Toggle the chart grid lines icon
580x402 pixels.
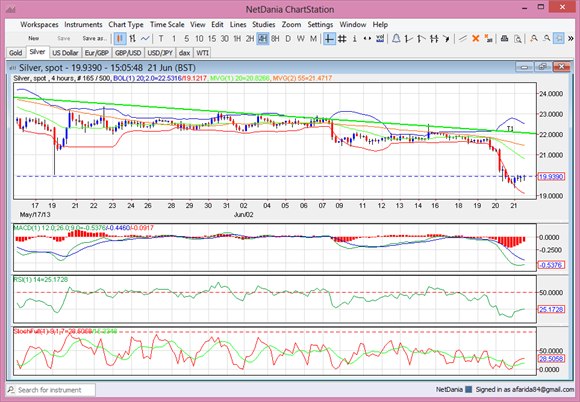tap(342, 38)
